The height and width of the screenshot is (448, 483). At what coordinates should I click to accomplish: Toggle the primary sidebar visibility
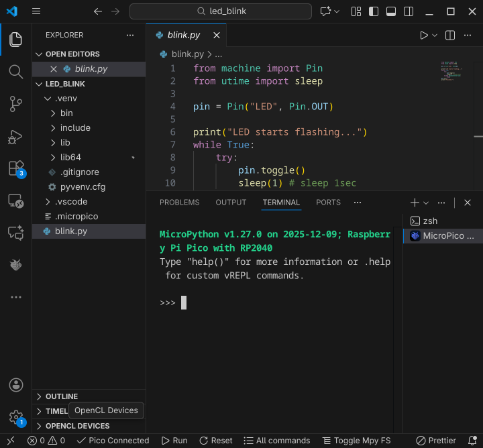click(x=374, y=11)
